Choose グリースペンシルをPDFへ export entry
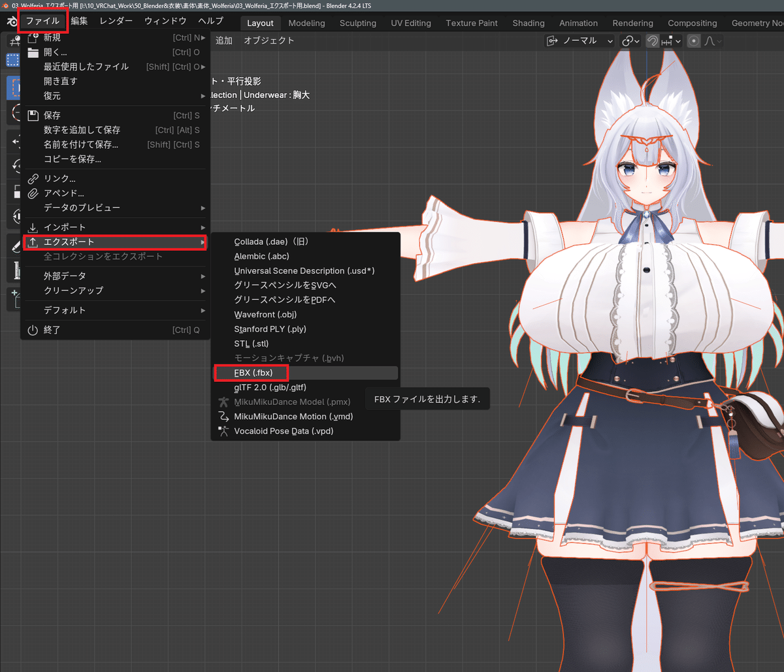 (x=306, y=300)
